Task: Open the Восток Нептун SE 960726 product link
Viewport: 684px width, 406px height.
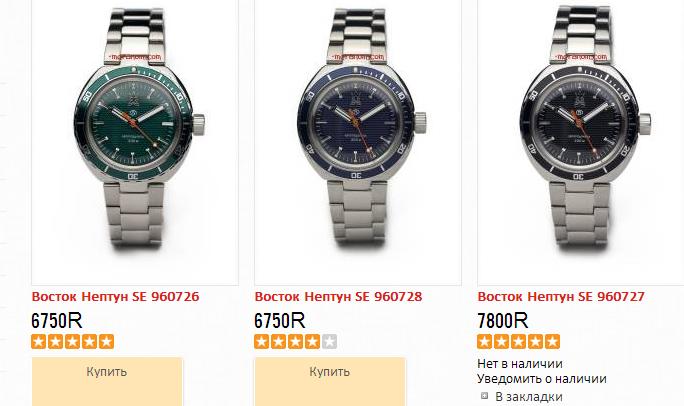Action: (x=116, y=297)
